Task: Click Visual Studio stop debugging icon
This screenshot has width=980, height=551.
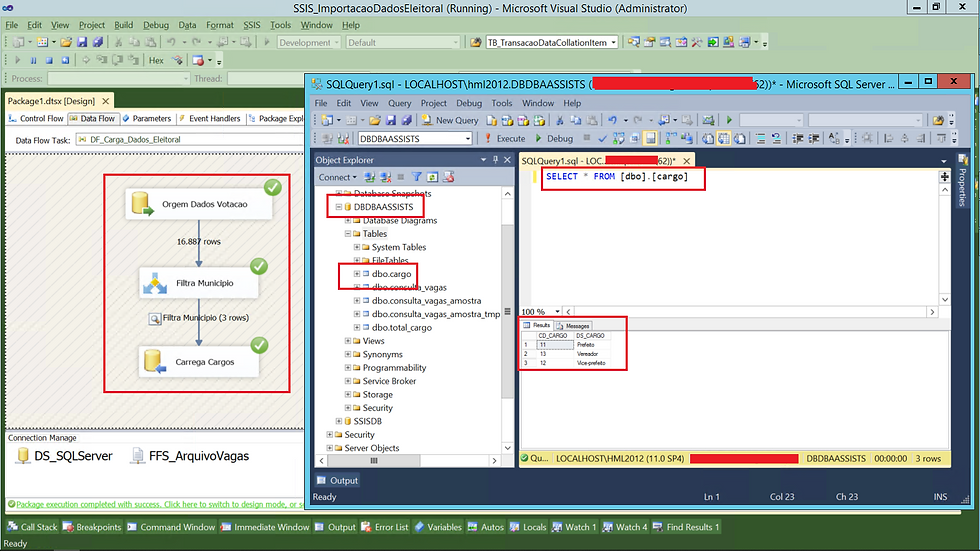Action: click(x=49, y=61)
